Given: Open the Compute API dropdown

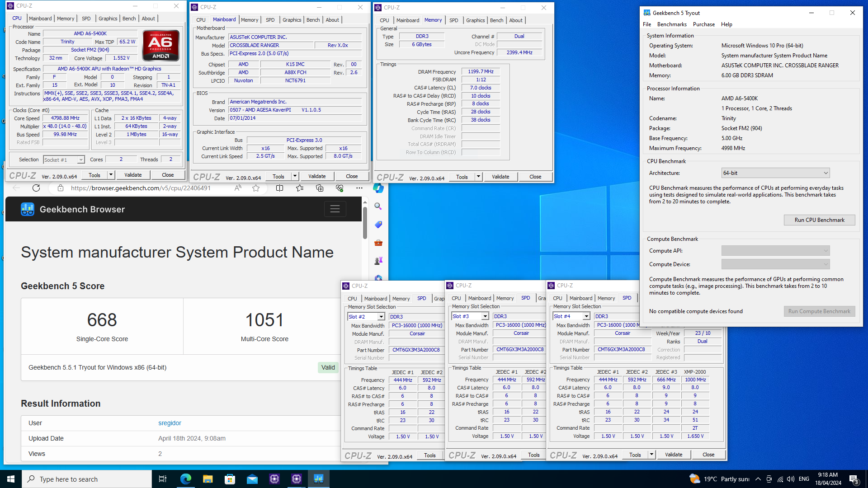Looking at the screenshot, I should click(x=775, y=251).
